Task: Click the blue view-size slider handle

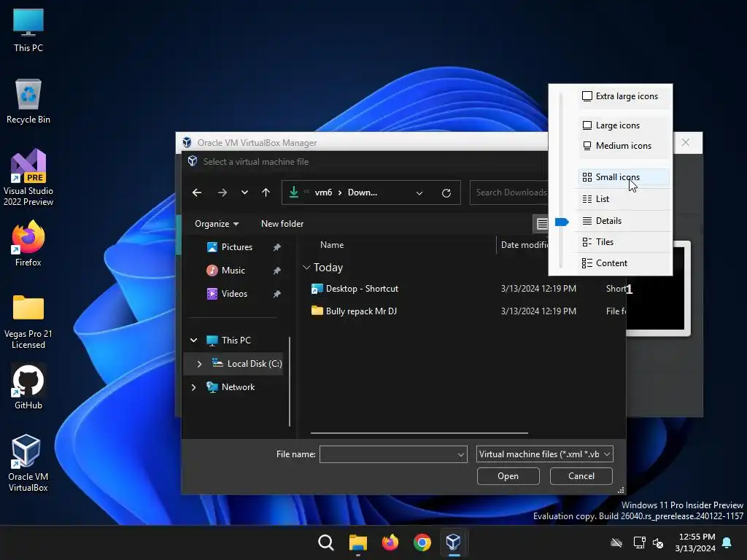Action: (x=562, y=222)
